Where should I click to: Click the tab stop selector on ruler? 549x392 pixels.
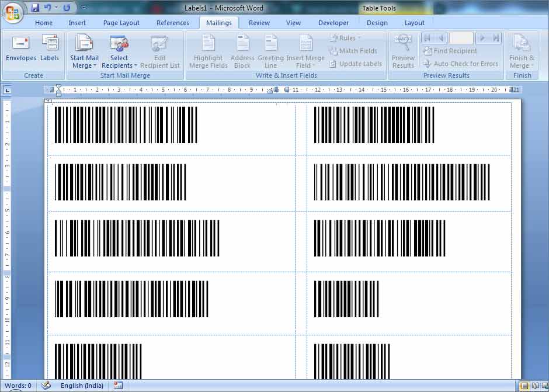click(7, 91)
